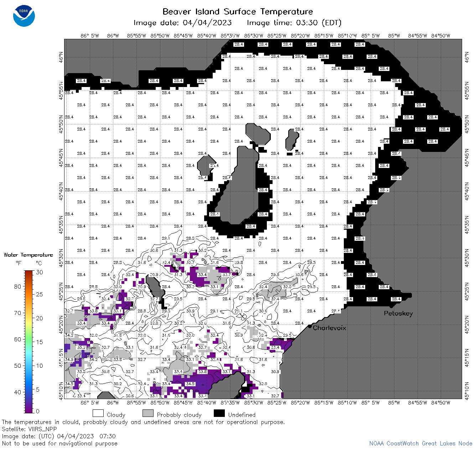Click the white Cloudy legend swatch
Screen dimensions: 476x449
[x=98, y=413]
